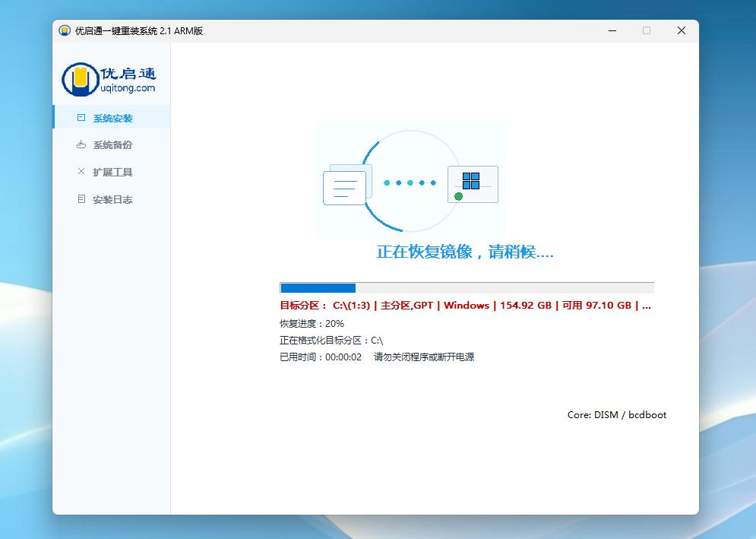This screenshot has width=756, height=539.
Task: Click the 正在恢复镜像，请稍候 heading
Action: point(465,252)
